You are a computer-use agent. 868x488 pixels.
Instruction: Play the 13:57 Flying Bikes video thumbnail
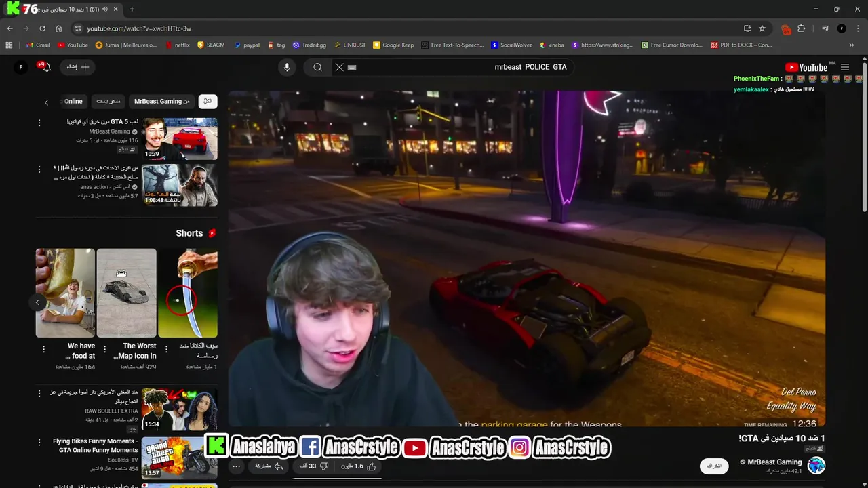(180, 457)
